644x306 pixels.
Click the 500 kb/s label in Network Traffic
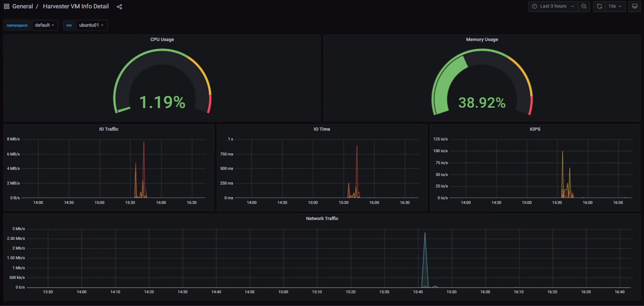point(17,277)
